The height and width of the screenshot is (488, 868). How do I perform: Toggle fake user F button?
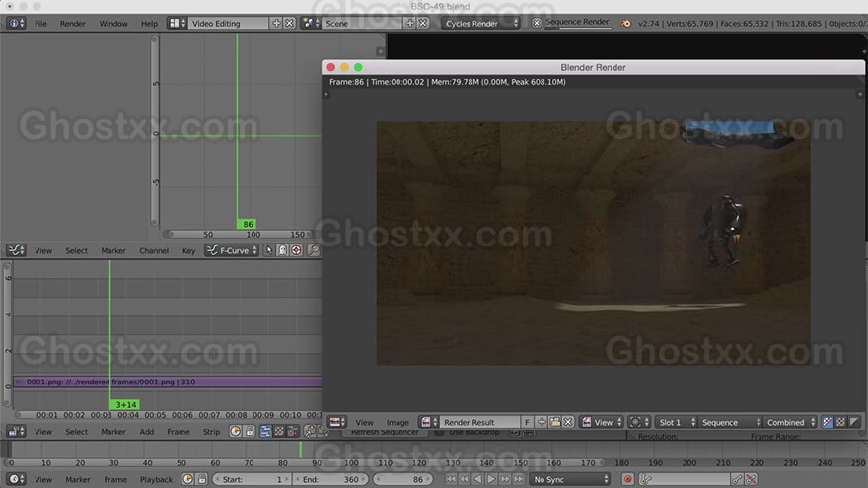(527, 422)
